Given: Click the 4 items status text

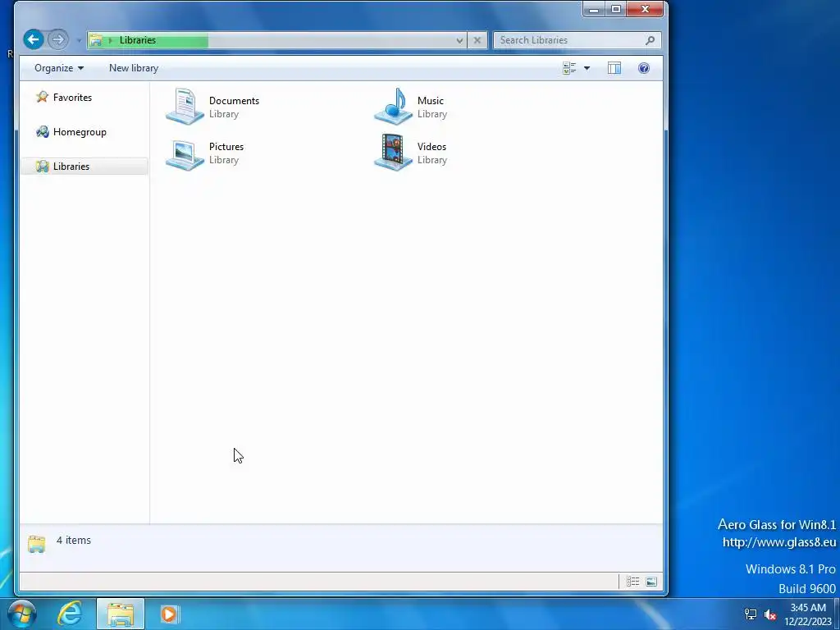Looking at the screenshot, I should pos(73,540).
